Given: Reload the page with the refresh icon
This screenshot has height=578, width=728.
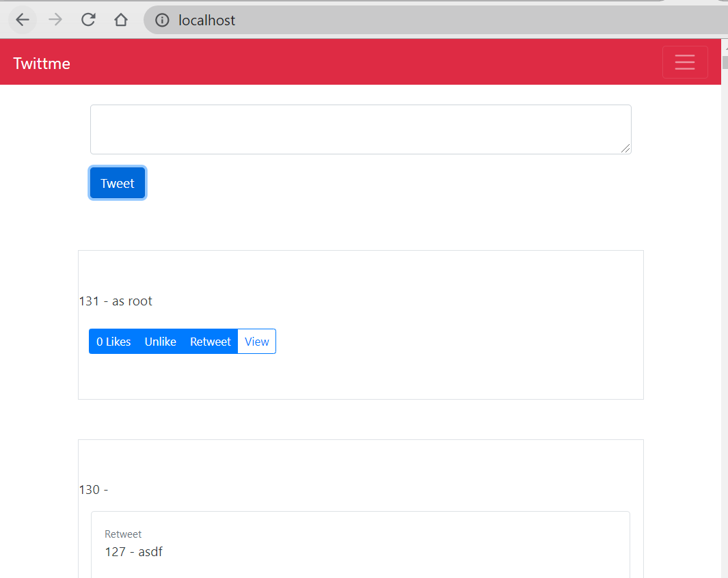Looking at the screenshot, I should tap(88, 20).
